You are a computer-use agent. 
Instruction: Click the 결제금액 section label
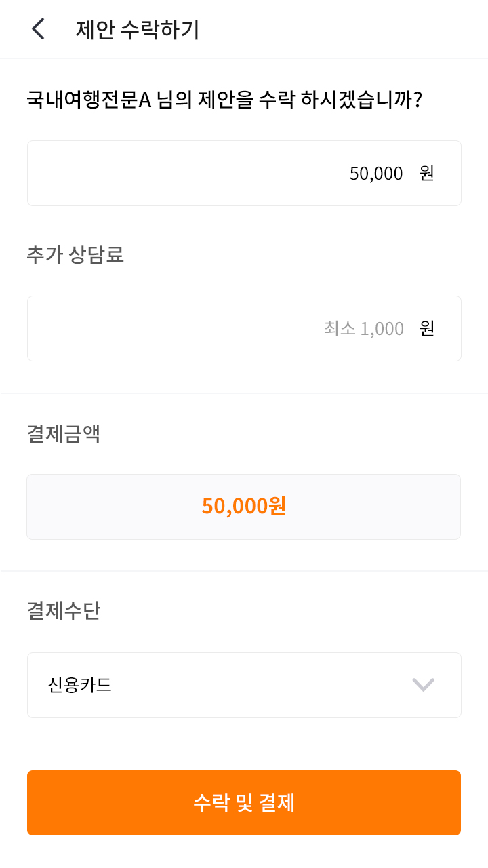[x=64, y=434]
